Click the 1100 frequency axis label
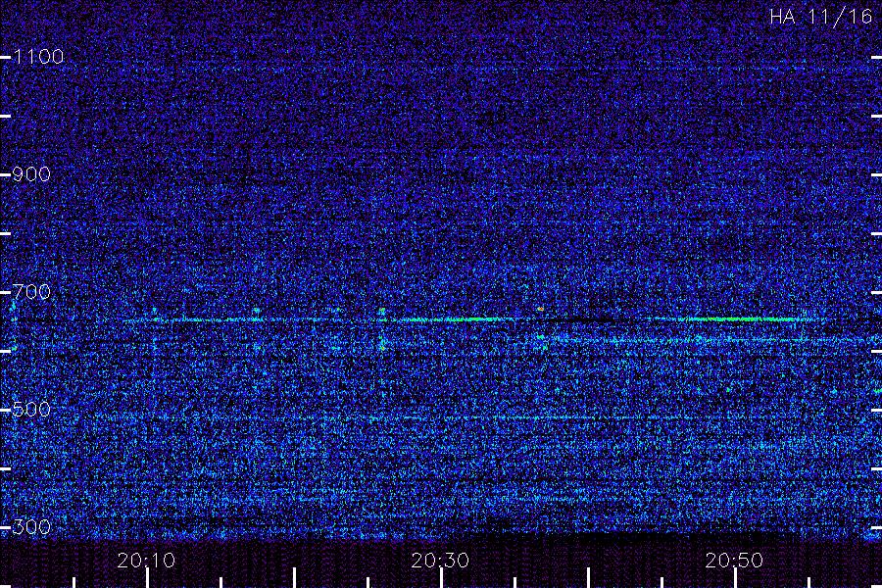This screenshot has height=588, width=882. point(38,57)
